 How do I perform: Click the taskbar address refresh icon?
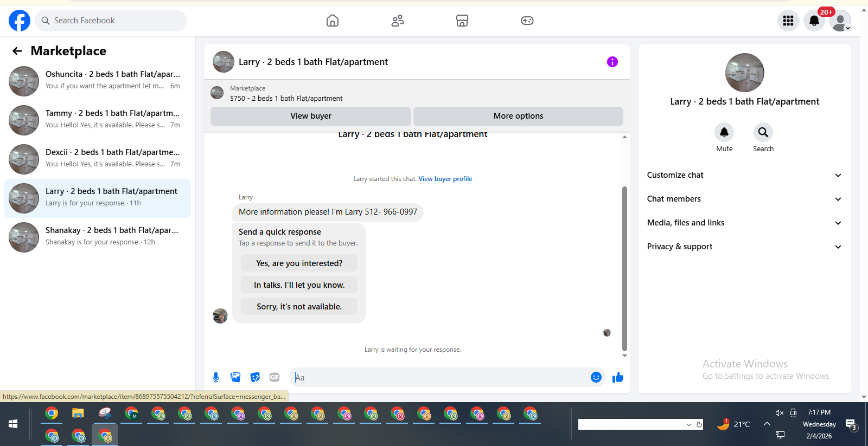pyautogui.click(x=699, y=424)
